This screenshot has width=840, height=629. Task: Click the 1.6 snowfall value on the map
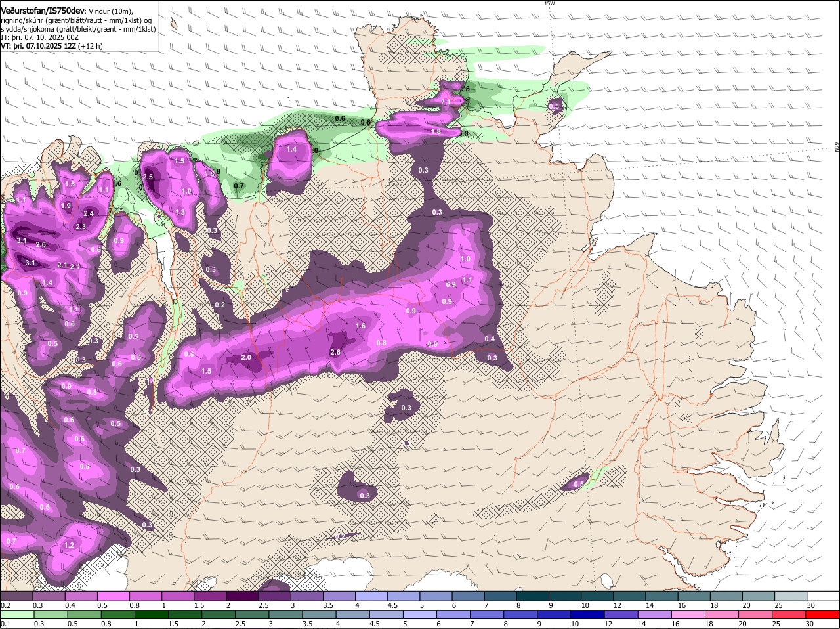(360, 326)
